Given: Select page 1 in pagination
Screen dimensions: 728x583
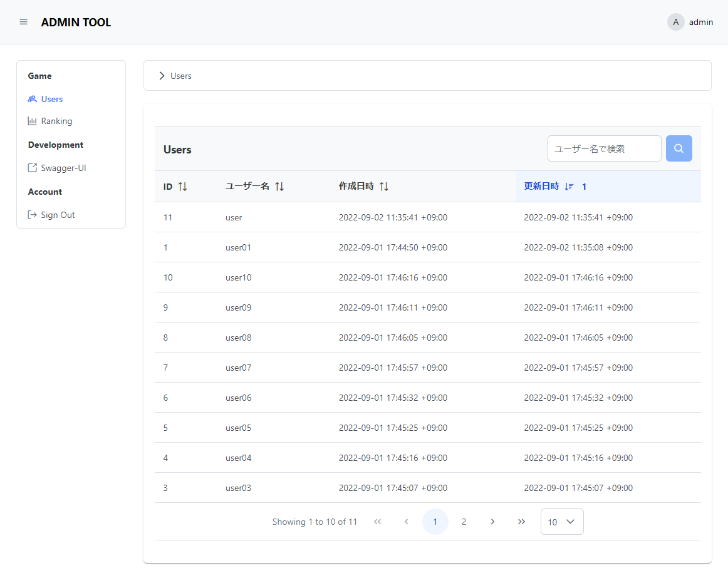Looking at the screenshot, I should click(x=435, y=522).
